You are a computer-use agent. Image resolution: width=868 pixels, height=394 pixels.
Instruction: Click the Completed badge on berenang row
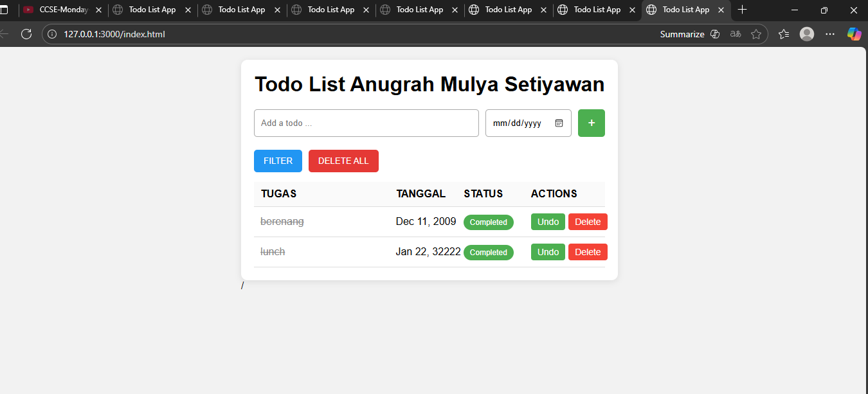pyautogui.click(x=489, y=222)
